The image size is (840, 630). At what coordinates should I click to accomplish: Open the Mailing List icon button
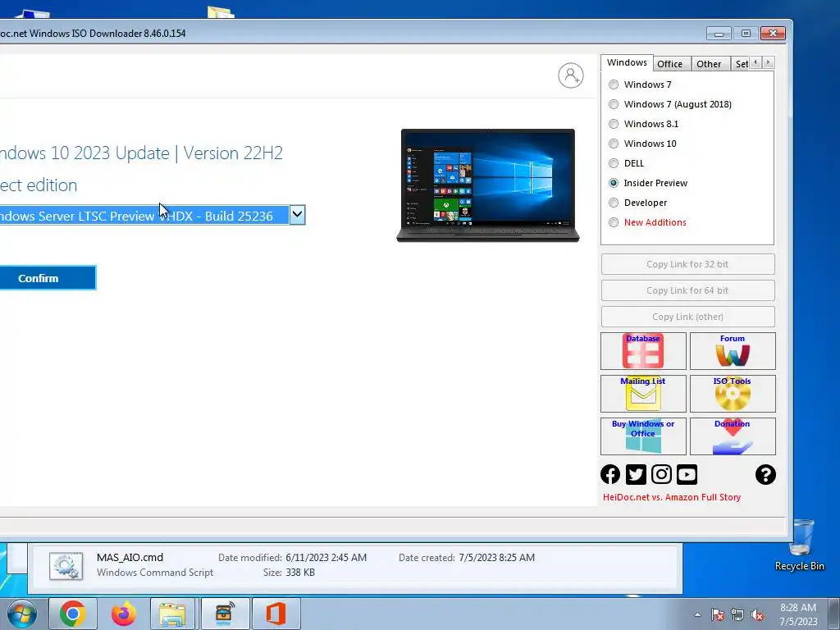coord(643,394)
